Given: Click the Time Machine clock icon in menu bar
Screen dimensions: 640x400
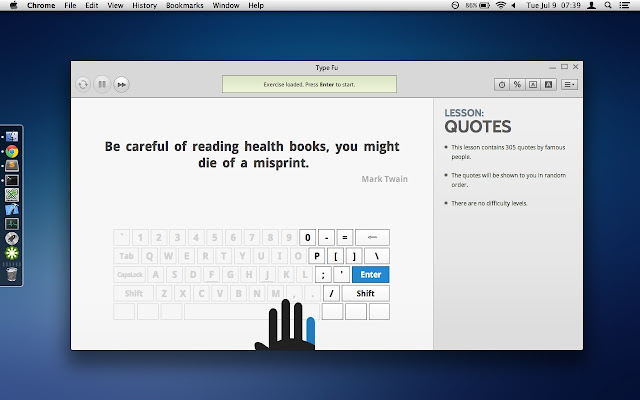Looking at the screenshot, I should (455, 5).
